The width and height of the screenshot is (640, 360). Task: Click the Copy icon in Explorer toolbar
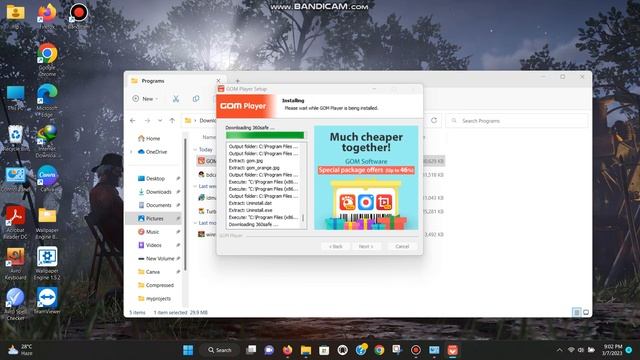pyautogui.click(x=196, y=99)
